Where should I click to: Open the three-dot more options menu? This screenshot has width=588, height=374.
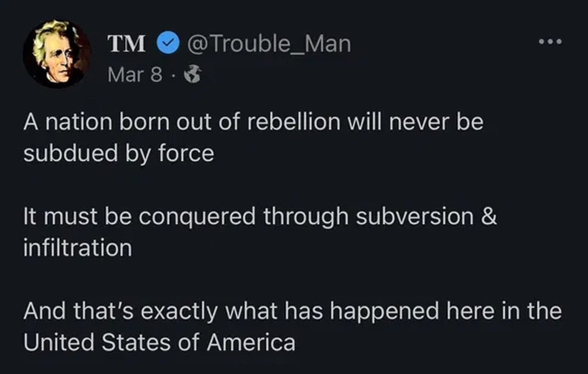(x=549, y=42)
